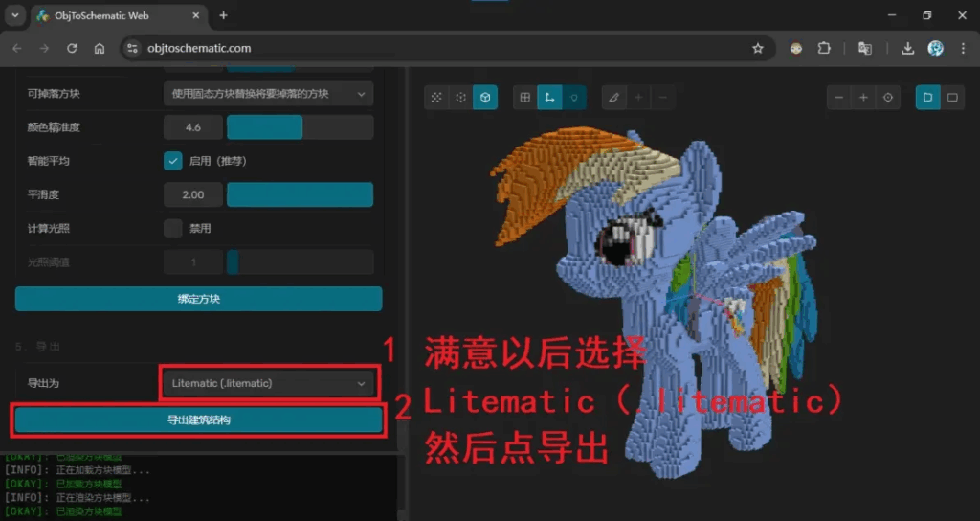Click the address bar objtoschematic.com

coord(199,48)
